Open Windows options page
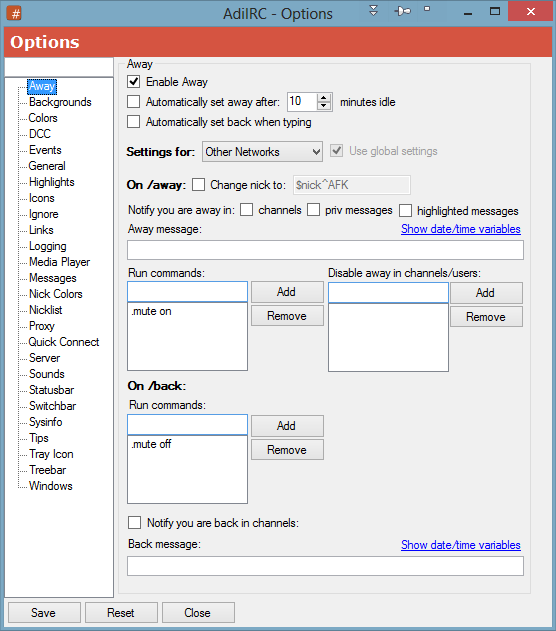Image resolution: width=556 pixels, height=631 pixels. pos(51,486)
